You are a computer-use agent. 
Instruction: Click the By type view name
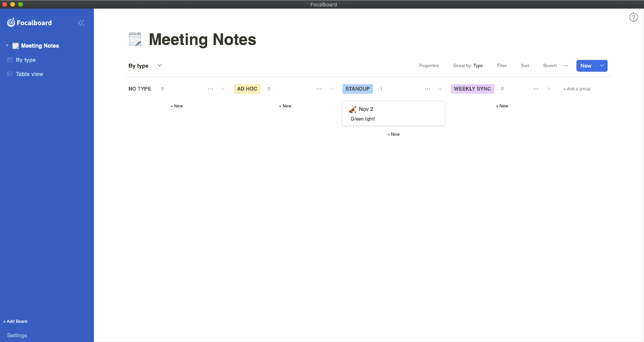click(138, 66)
